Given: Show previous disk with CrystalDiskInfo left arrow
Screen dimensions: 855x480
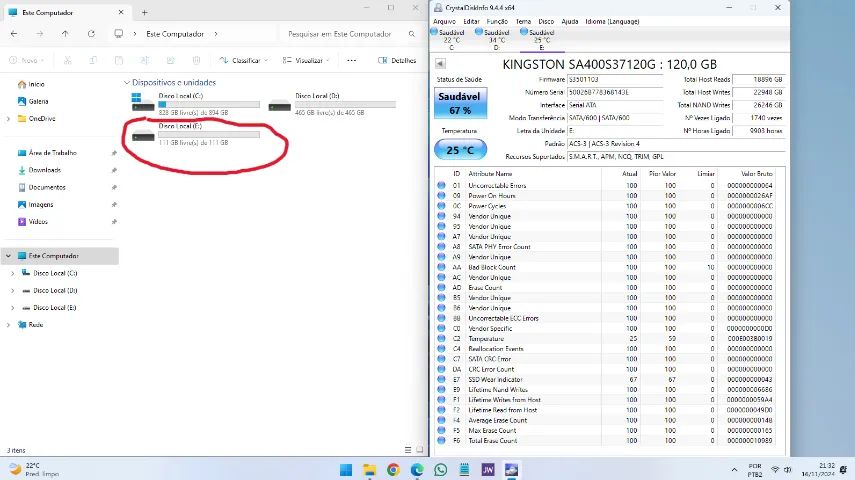Looking at the screenshot, I should [440, 64].
